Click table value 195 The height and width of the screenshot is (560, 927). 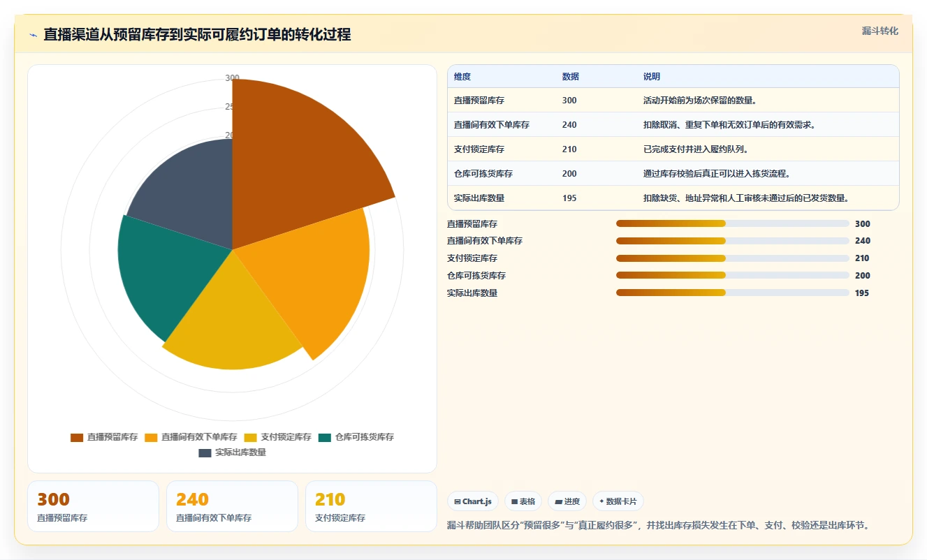point(569,198)
